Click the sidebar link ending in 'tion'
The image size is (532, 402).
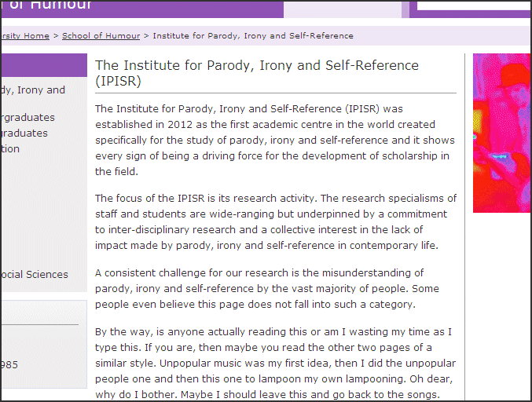11,149
